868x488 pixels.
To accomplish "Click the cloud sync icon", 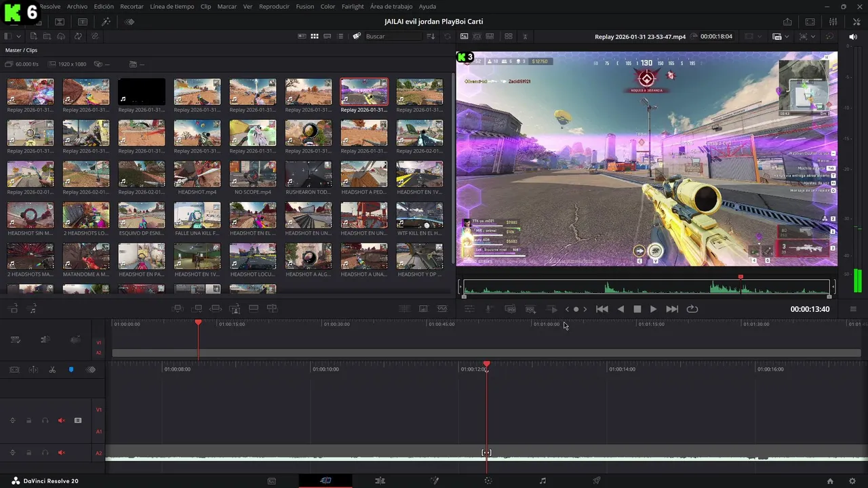I will [62, 36].
